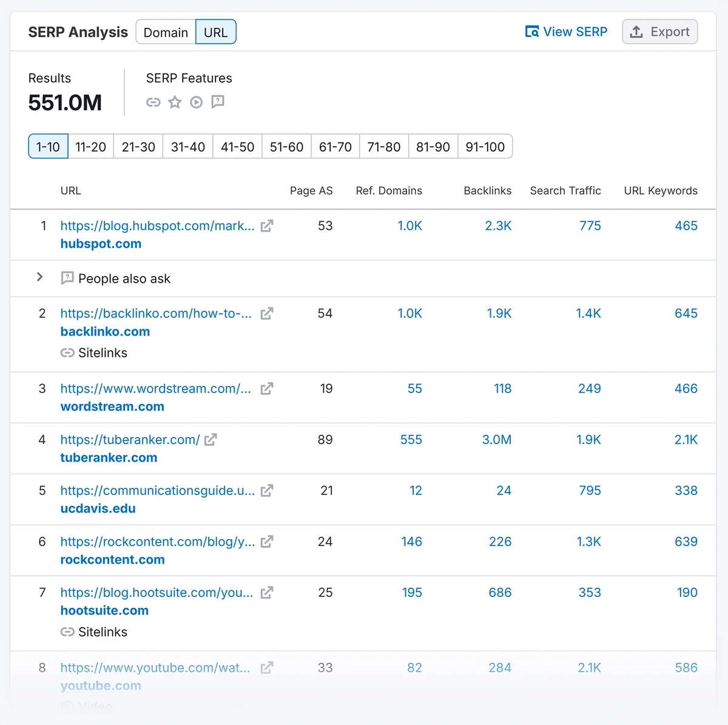Select results range 51-60

click(286, 147)
